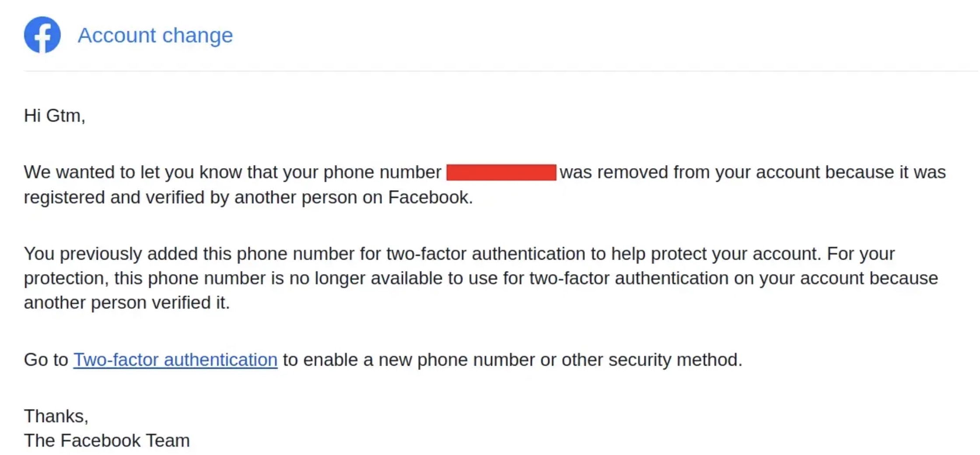This screenshot has width=980, height=455.
Task: Click the "Account change" header title
Action: pyautogui.click(x=155, y=35)
